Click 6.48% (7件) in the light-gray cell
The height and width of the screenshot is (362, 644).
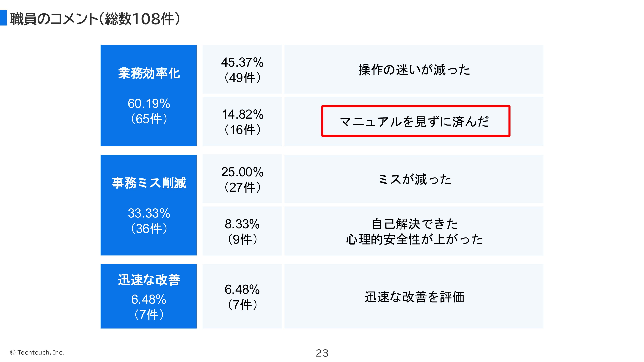[x=242, y=297]
